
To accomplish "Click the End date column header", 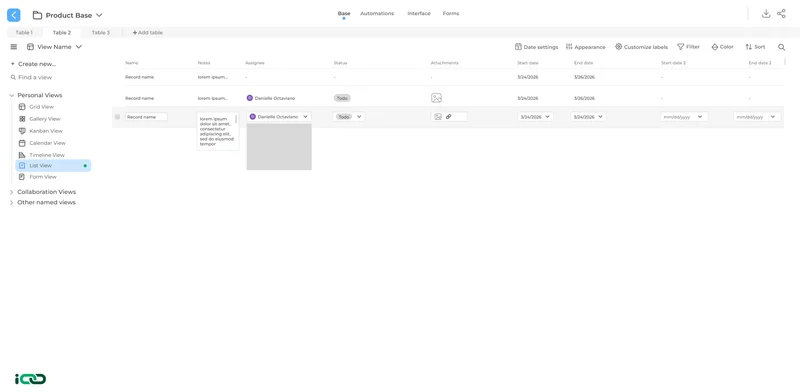I will (584, 63).
